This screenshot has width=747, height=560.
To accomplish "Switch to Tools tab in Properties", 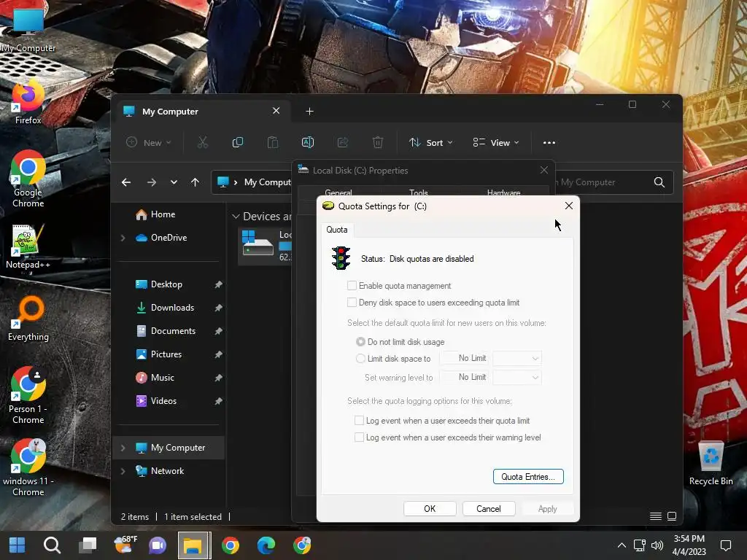I will click(418, 192).
